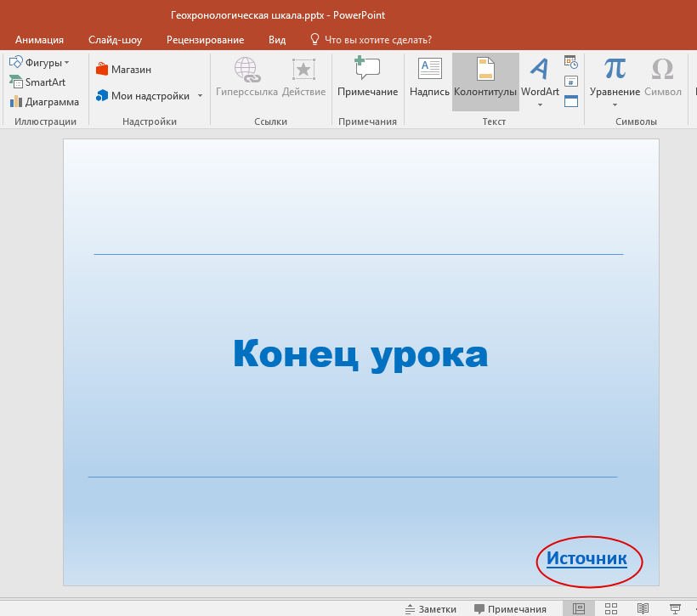Insert a Надпись text box
Viewport: 697px width, 616px height.
coord(429,76)
